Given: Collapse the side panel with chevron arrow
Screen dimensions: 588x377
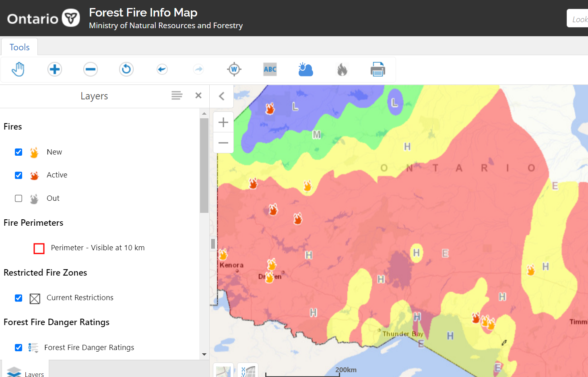Looking at the screenshot, I should tap(221, 96).
